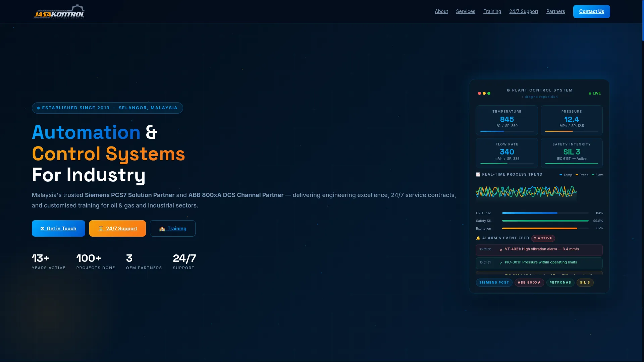The image size is (644, 362).
Task: Click the 'Control Systems' orange headline
Action: [x=108, y=154]
